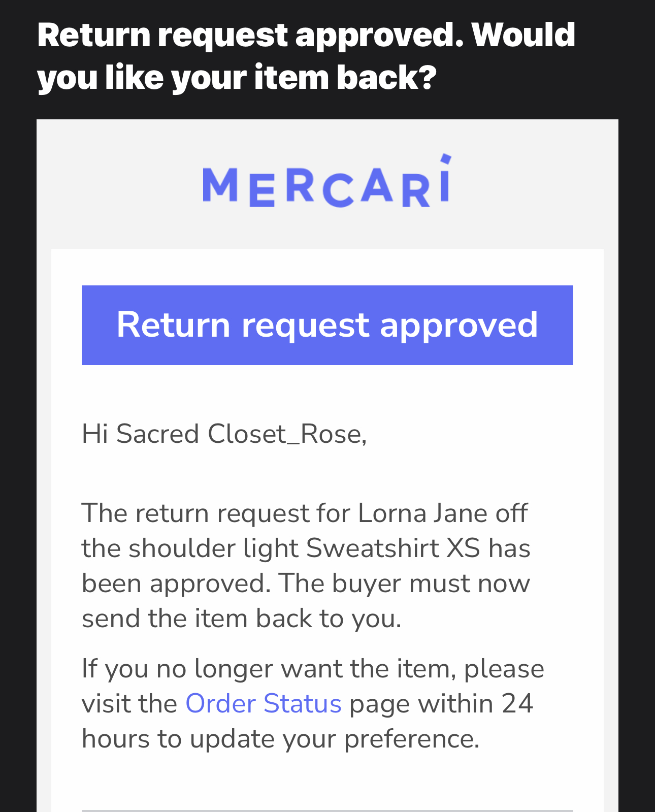655x812 pixels.
Task: Click the word "visit" before Order Status
Action: click(x=106, y=704)
